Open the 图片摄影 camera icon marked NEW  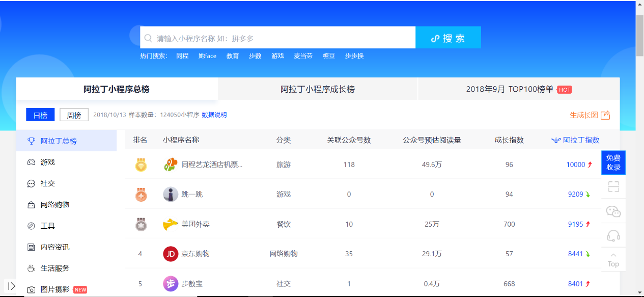tap(31, 288)
